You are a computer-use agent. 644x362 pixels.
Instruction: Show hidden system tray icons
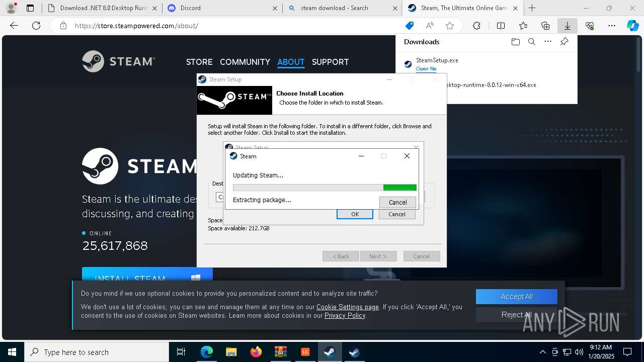[542, 352]
